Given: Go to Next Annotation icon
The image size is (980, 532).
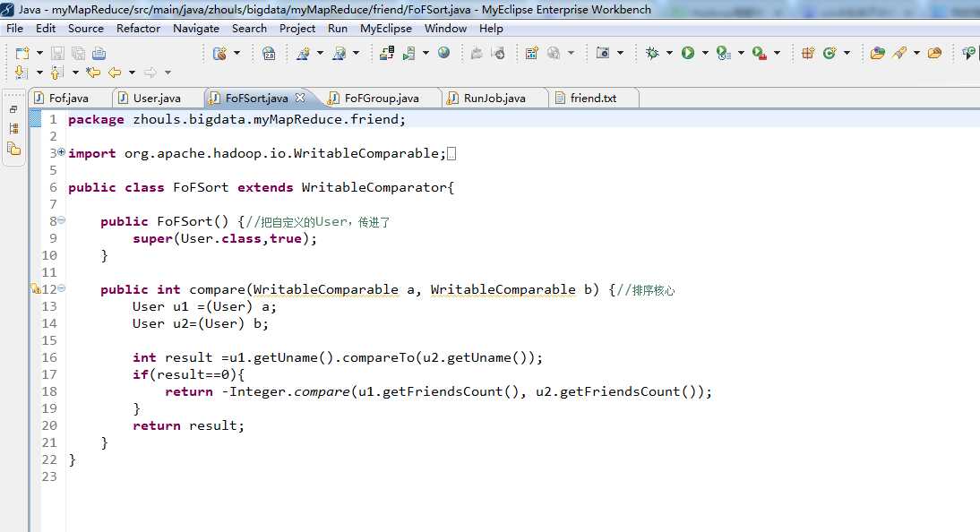Looking at the screenshot, I should [21, 73].
